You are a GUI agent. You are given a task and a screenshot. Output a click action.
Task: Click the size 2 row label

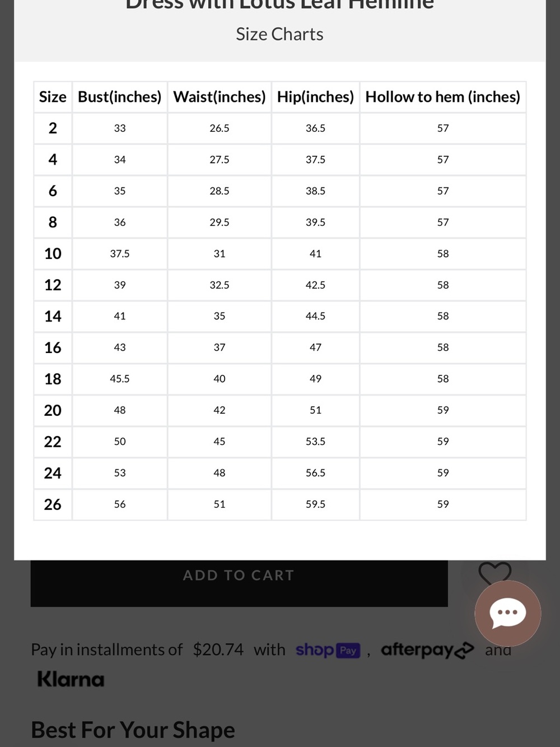tap(53, 128)
